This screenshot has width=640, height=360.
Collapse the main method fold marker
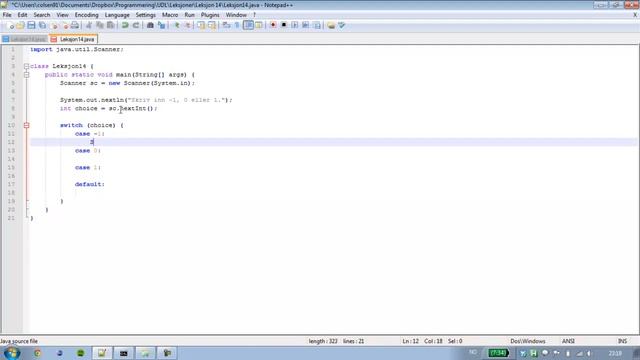[27, 75]
